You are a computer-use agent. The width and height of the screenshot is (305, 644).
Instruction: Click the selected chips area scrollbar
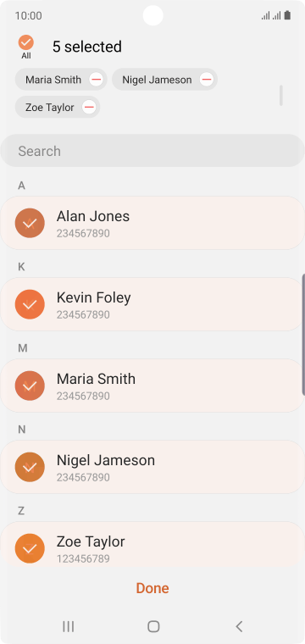(x=281, y=95)
